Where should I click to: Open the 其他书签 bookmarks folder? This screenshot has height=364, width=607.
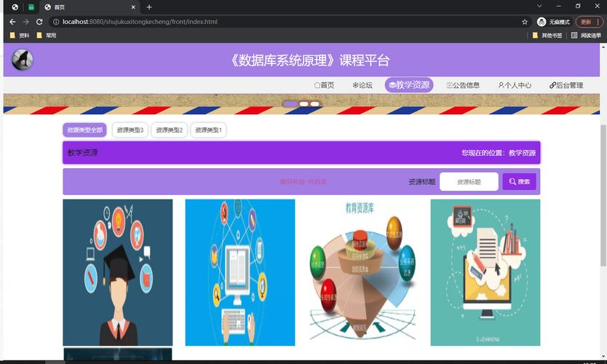tap(547, 35)
